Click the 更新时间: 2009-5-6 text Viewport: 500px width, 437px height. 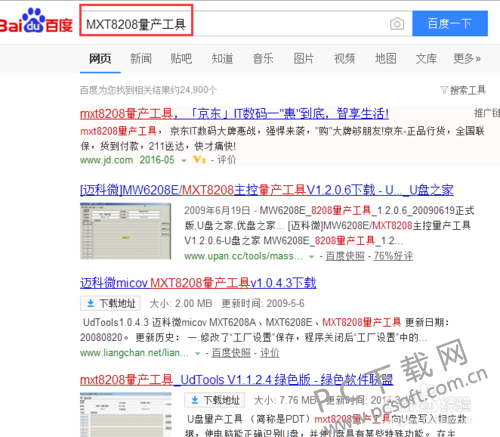pos(263,303)
